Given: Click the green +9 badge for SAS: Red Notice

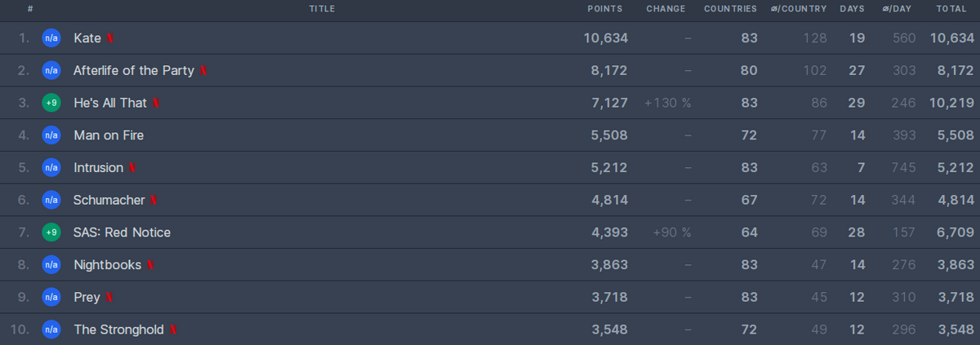Looking at the screenshot, I should pos(51,232).
